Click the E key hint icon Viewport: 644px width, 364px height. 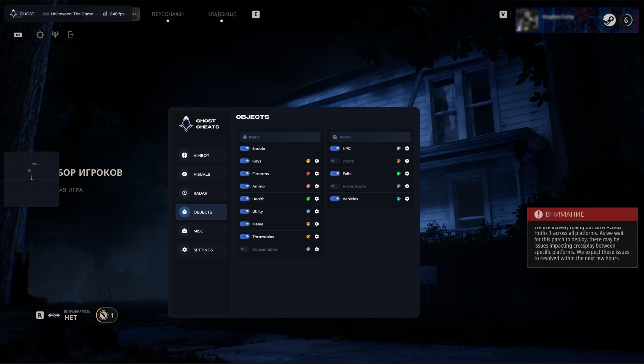coord(256,14)
